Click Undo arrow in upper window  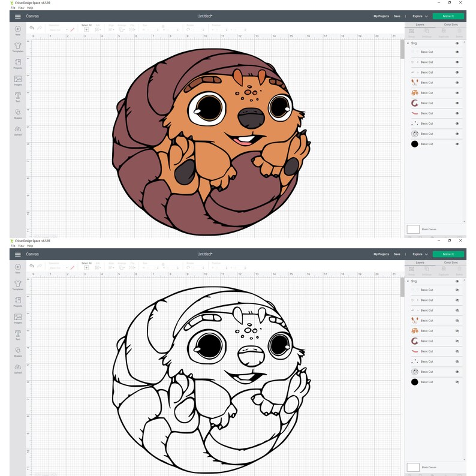(x=32, y=28)
